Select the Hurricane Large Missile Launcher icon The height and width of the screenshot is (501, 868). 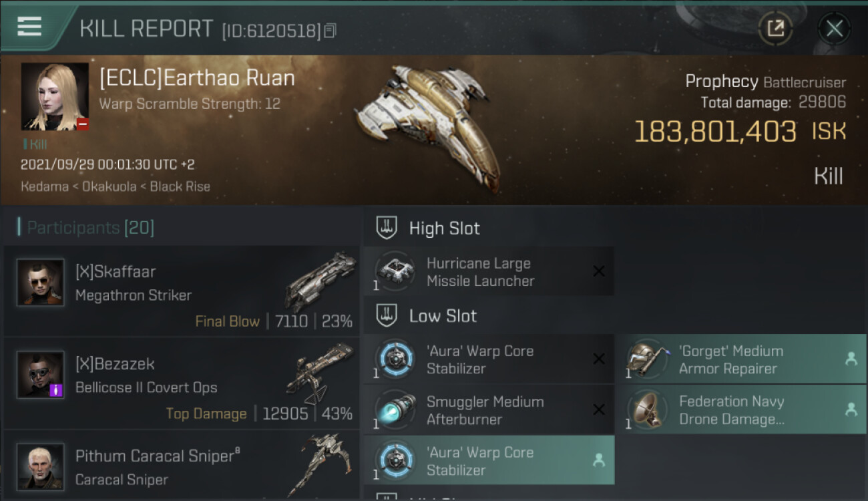(395, 271)
